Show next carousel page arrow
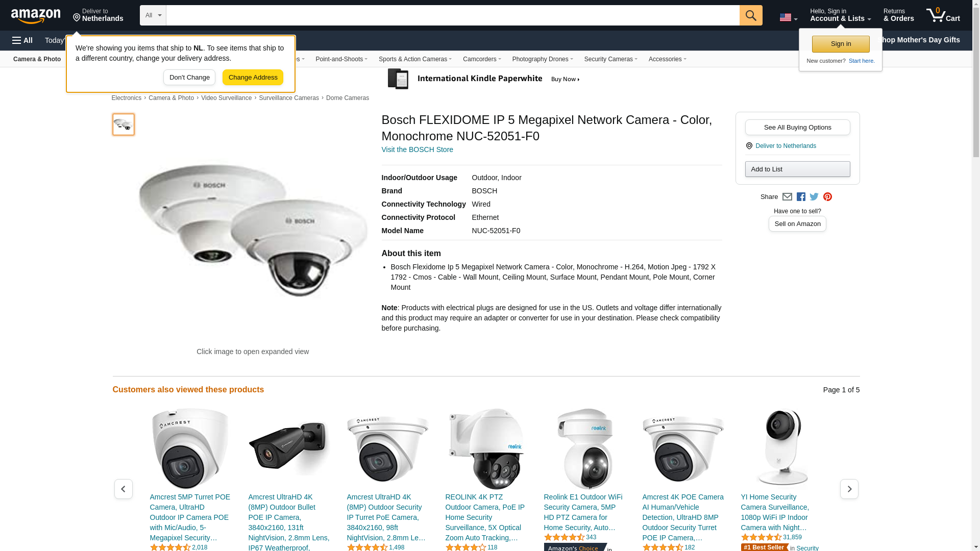Image resolution: width=980 pixels, height=551 pixels. tap(849, 489)
